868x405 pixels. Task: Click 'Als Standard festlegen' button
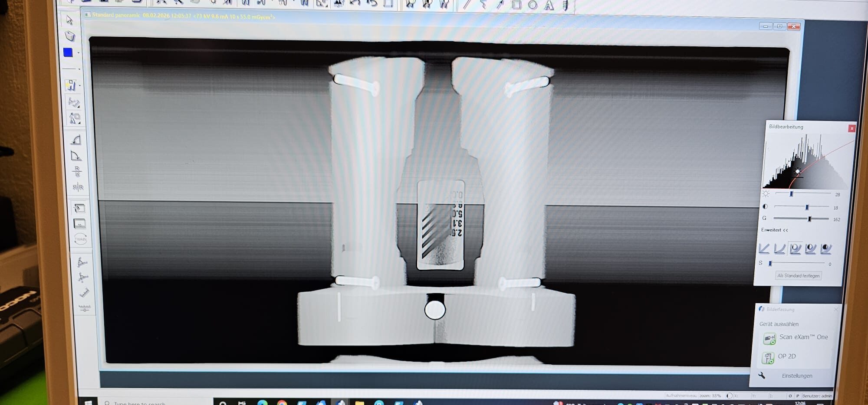coord(798,276)
